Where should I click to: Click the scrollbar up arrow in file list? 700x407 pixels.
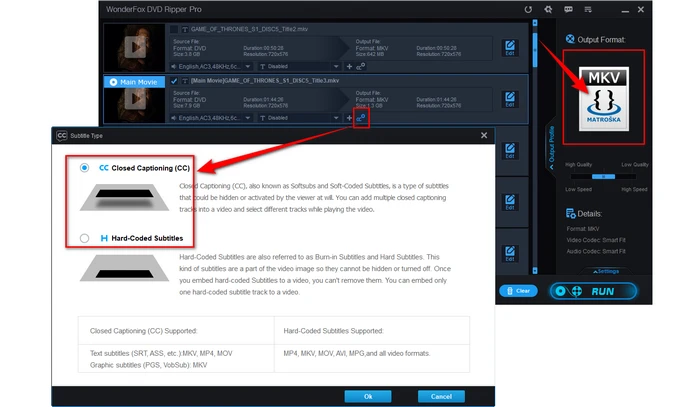click(x=535, y=23)
